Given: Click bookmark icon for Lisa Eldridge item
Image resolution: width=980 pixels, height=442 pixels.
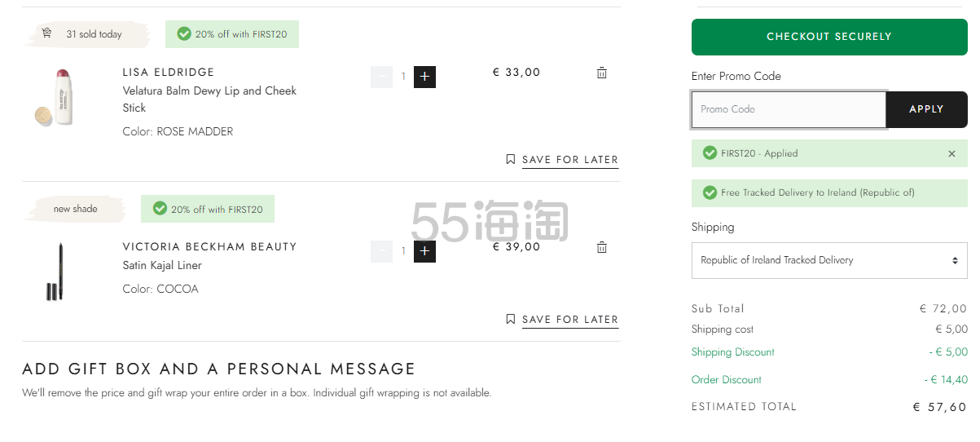Looking at the screenshot, I should (x=511, y=159).
